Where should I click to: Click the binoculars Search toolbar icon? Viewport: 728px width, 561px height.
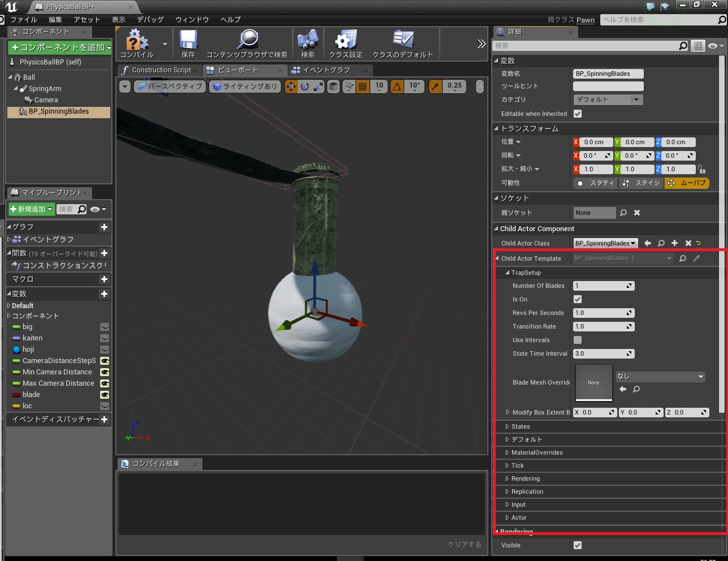tap(307, 43)
